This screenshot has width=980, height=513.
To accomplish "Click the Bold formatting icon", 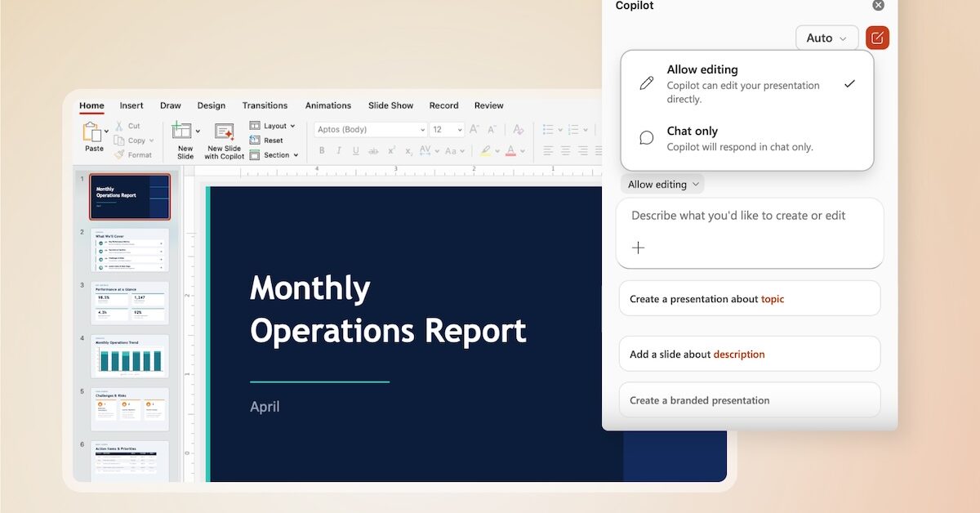I will (322, 151).
